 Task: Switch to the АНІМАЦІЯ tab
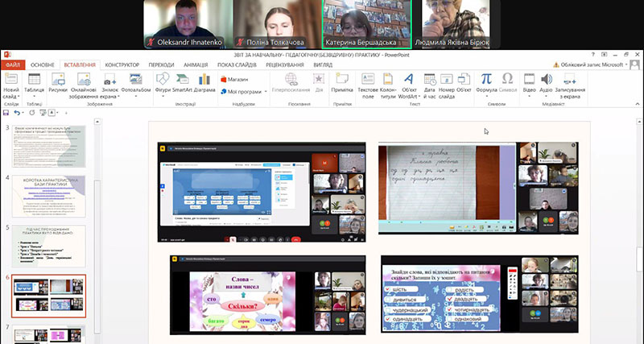196,65
